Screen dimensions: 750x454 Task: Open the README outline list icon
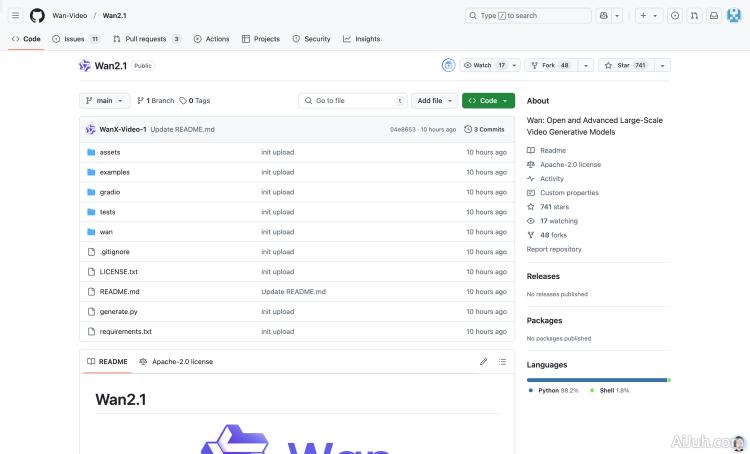[x=502, y=361]
